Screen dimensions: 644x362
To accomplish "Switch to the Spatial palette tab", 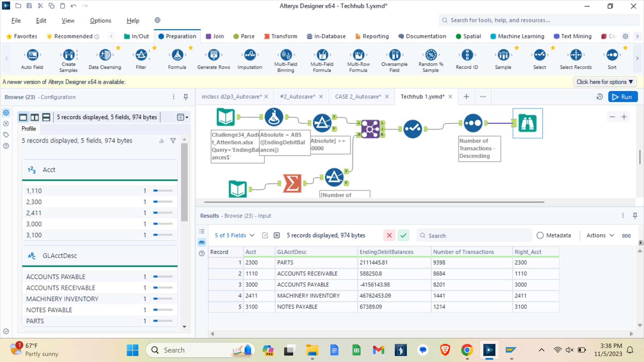I will 468,36.
